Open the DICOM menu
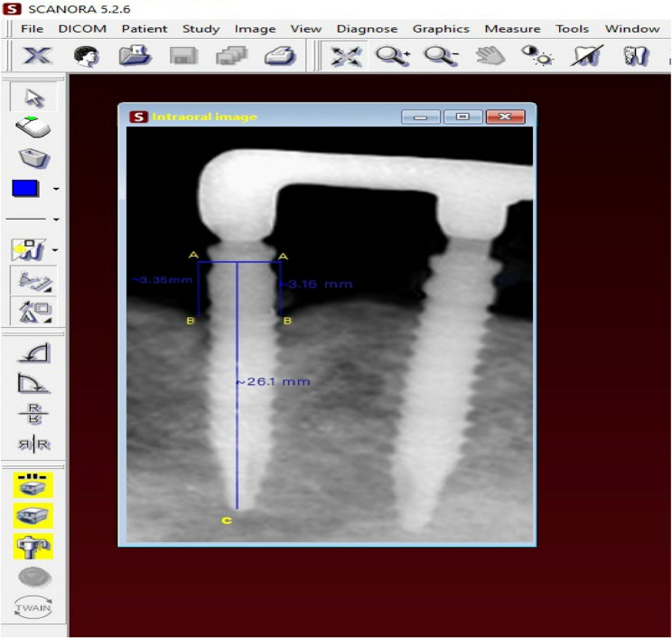The height and width of the screenshot is (638, 672). coord(82,29)
